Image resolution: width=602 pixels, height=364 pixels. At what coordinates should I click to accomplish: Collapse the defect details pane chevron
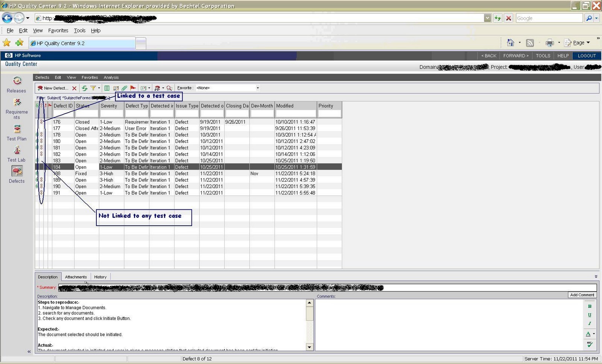click(x=596, y=276)
